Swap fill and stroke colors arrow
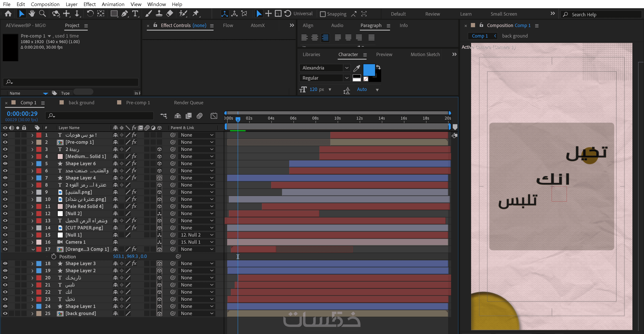 tap(378, 67)
